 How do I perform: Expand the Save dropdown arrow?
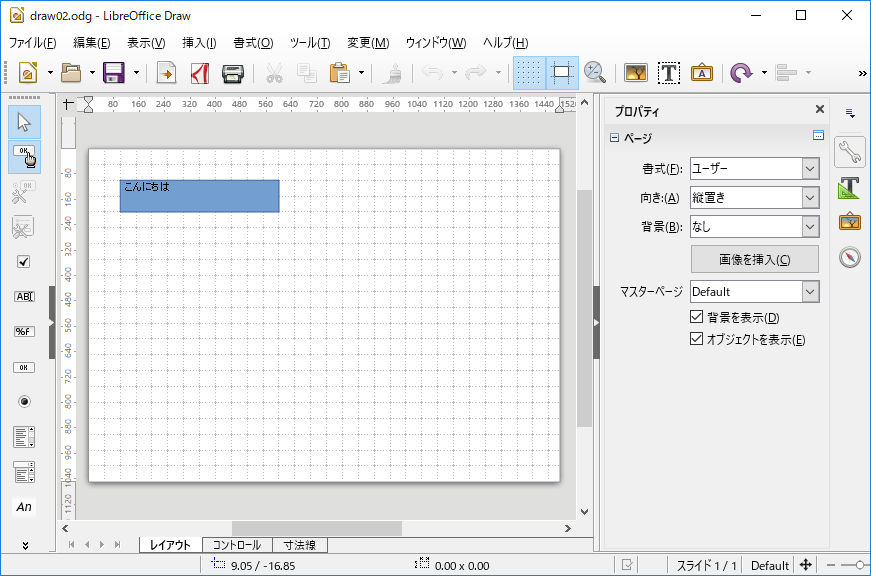coord(136,73)
